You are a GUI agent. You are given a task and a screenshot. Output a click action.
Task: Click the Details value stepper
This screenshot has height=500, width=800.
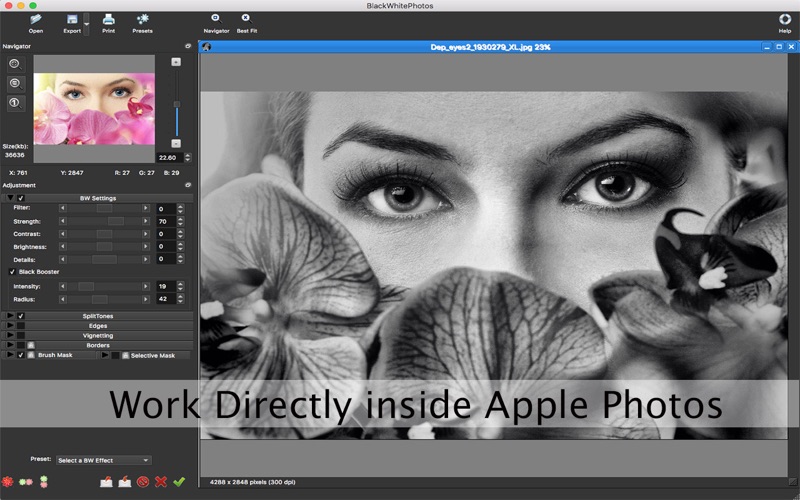(181, 259)
